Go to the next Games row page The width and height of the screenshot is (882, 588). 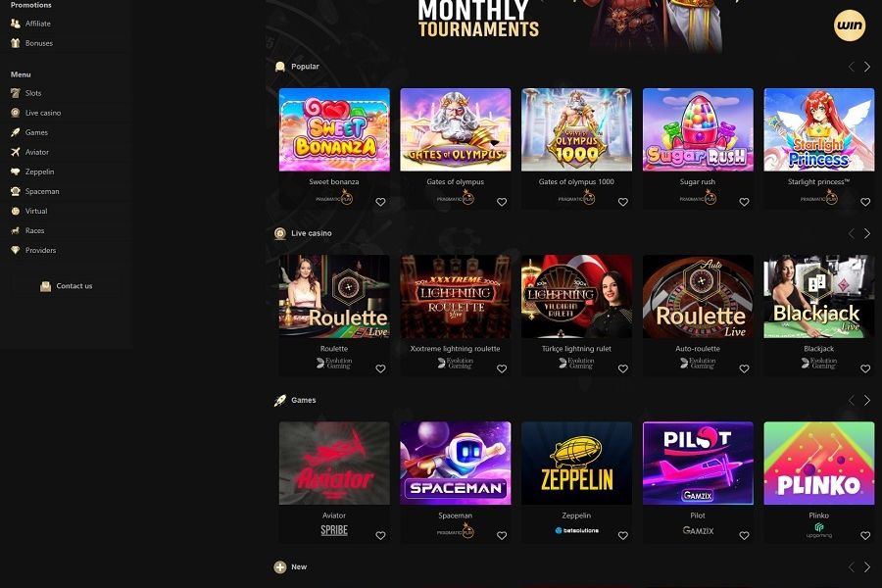click(x=867, y=400)
